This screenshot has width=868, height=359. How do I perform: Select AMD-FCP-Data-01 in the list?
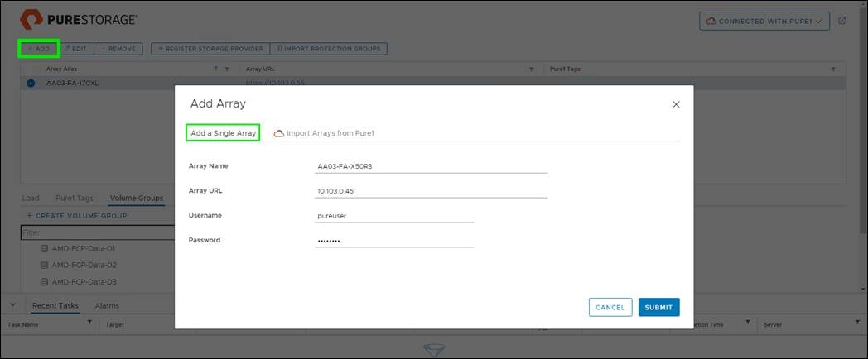[83, 249]
